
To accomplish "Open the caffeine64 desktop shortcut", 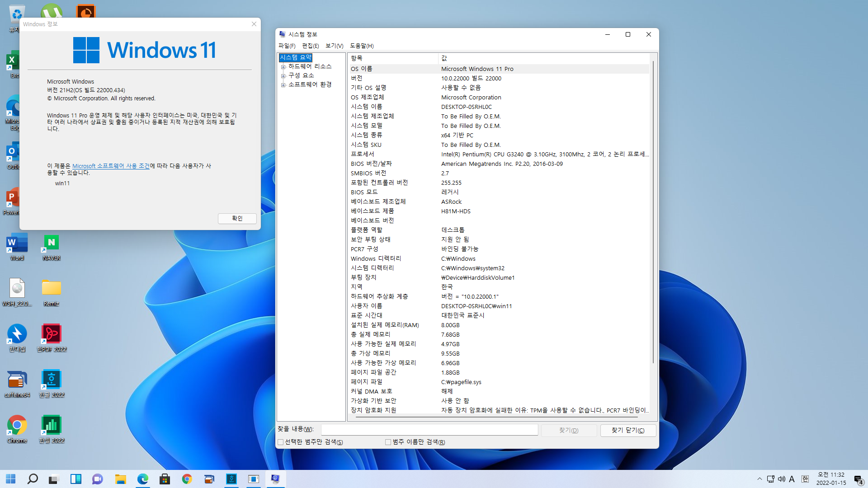I will coord(17,384).
